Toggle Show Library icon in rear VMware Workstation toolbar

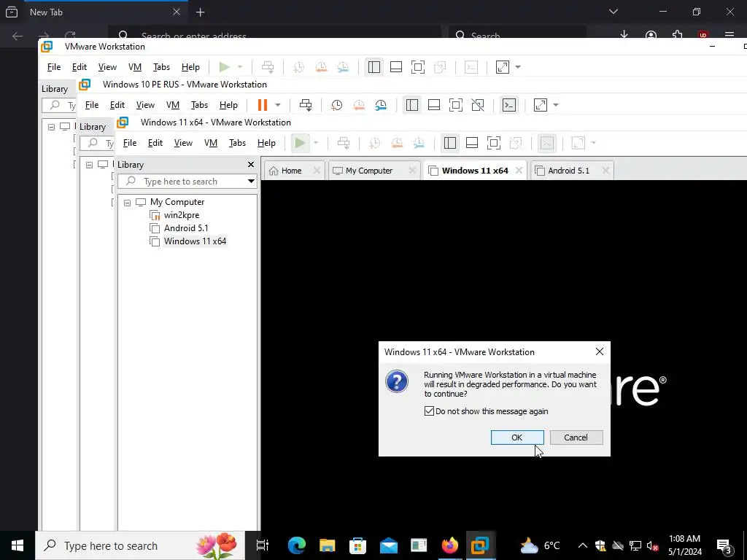tap(374, 67)
